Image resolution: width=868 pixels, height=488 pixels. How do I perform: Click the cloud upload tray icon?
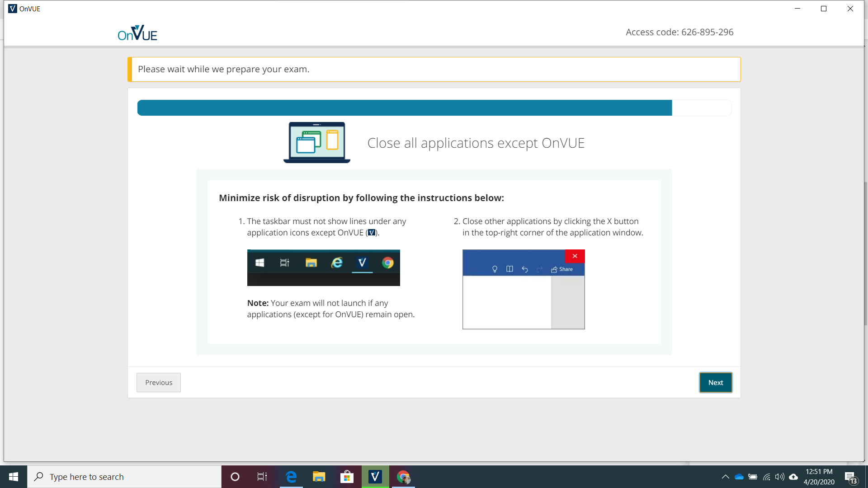793,477
